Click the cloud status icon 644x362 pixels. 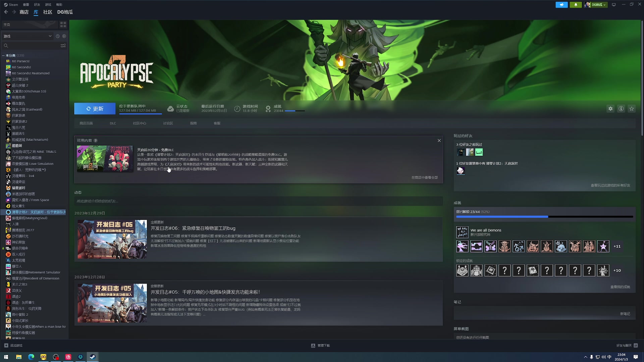[170, 109]
